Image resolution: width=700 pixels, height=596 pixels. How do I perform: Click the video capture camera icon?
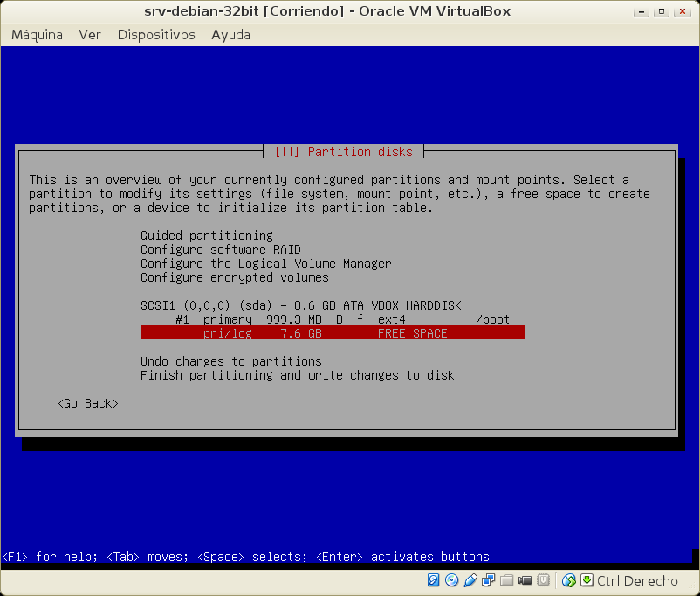click(525, 580)
